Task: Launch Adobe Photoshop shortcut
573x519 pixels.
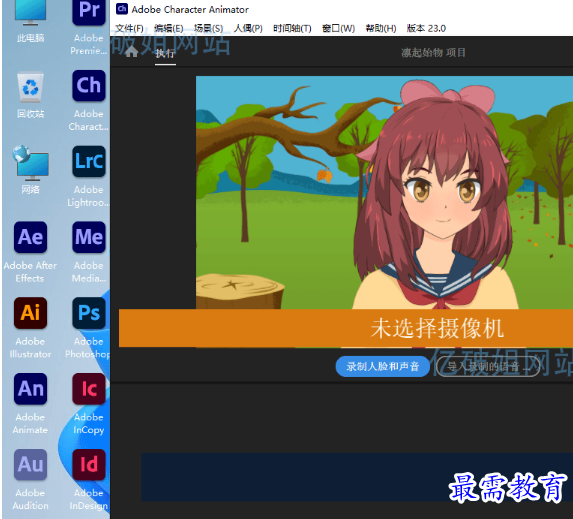Action: pos(89,328)
